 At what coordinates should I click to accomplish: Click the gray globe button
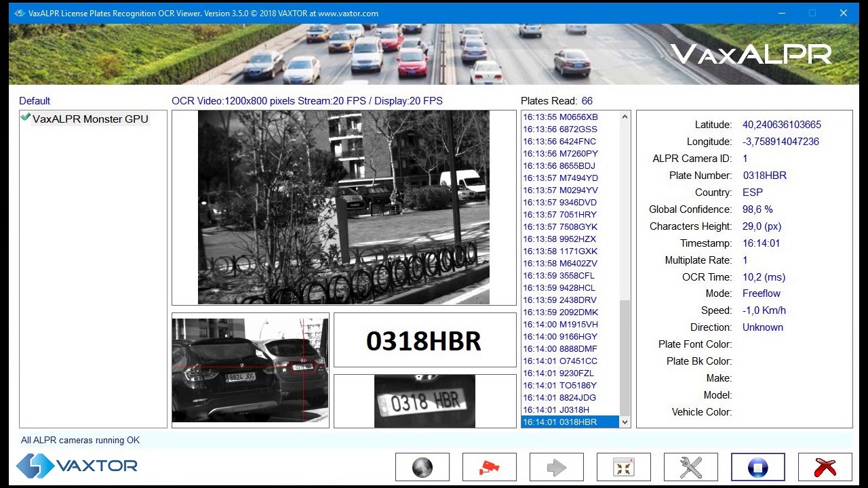422,467
